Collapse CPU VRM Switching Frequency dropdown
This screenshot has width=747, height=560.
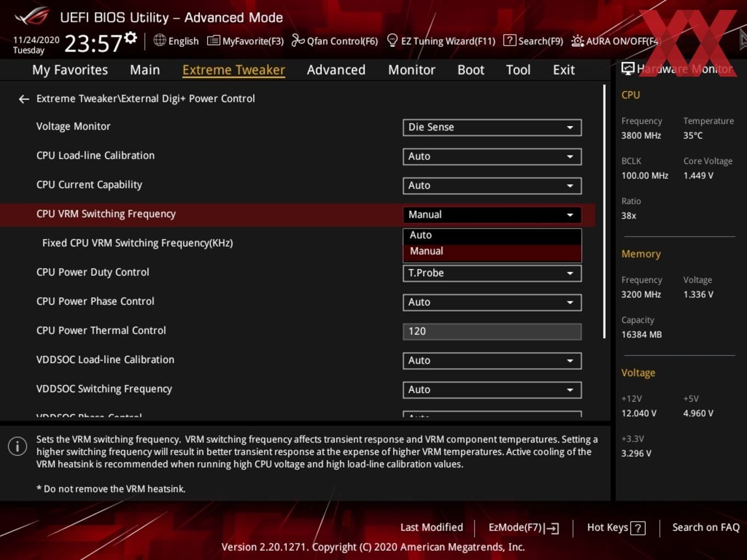[492, 215]
